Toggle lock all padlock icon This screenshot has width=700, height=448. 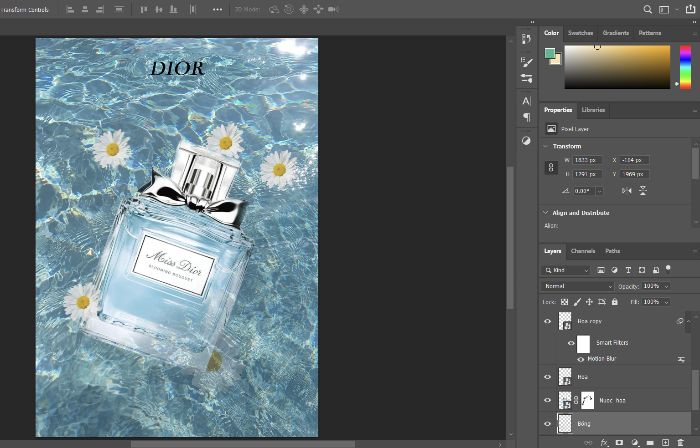pos(615,302)
